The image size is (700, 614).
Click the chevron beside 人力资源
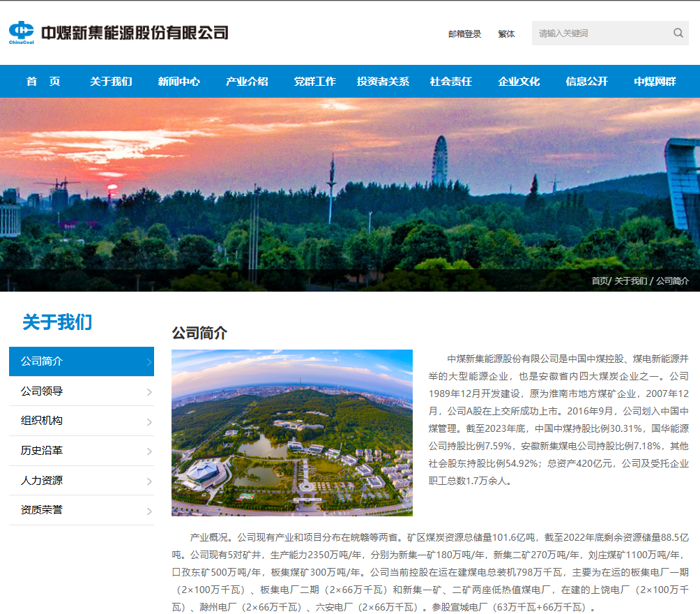pos(149,481)
